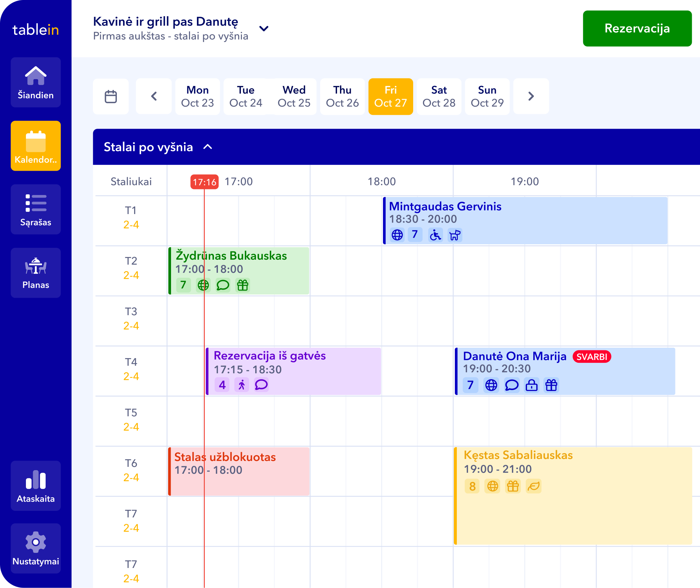Select Tue Oct 24 tab
Screen dimensions: 700x588
(246, 97)
